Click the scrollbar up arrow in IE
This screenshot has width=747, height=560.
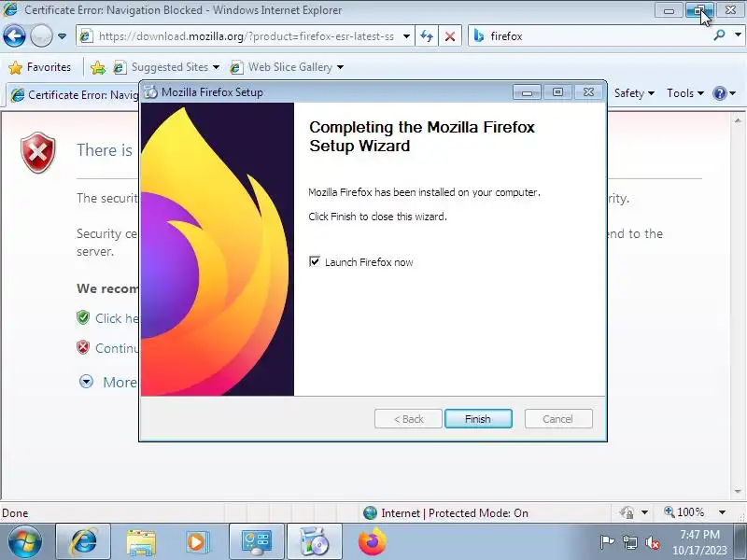(738, 120)
